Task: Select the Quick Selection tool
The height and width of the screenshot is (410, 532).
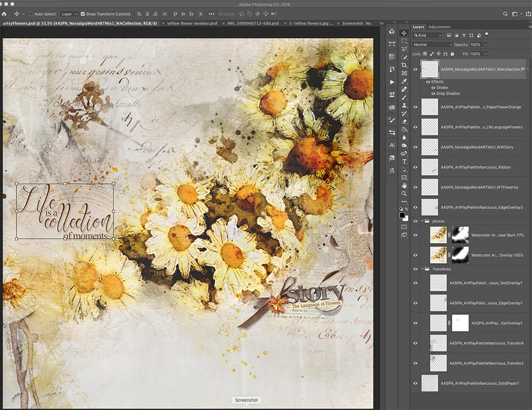Action: 404,57
